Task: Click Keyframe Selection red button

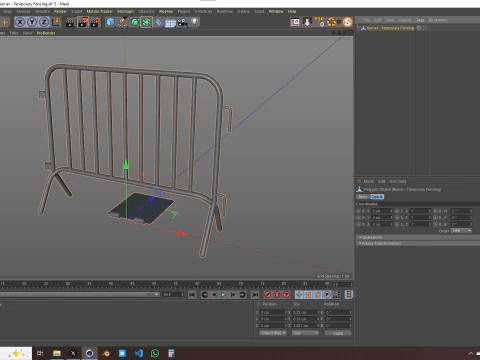Action: [287, 295]
